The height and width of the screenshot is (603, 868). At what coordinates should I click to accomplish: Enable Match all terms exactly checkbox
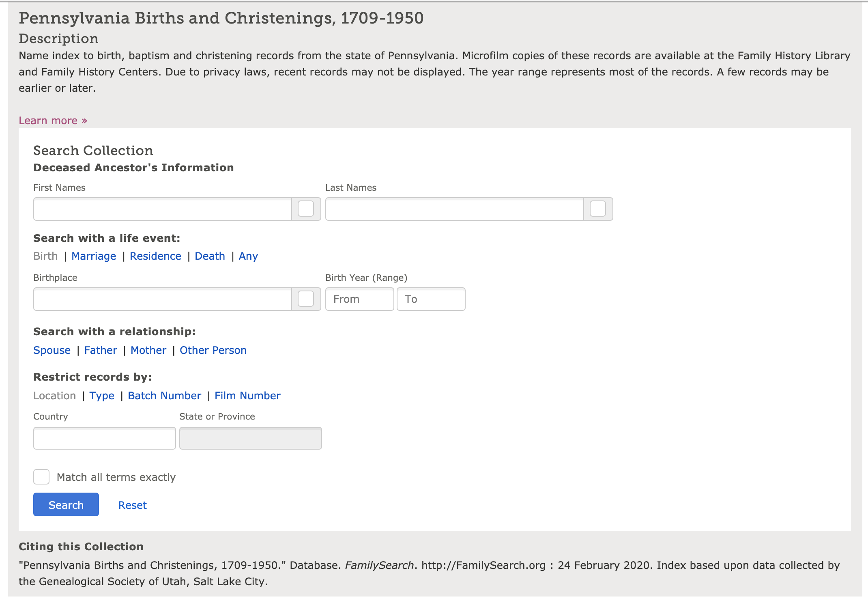(x=41, y=477)
